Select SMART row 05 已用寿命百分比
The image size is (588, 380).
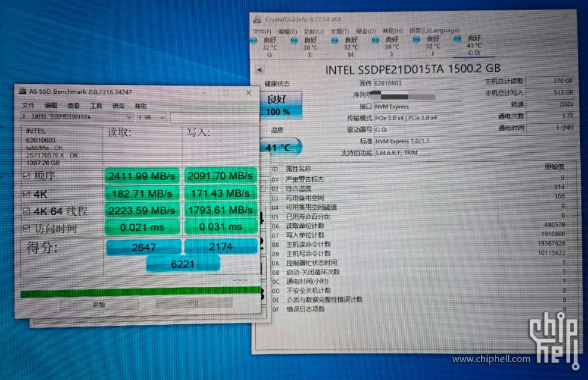click(418, 216)
